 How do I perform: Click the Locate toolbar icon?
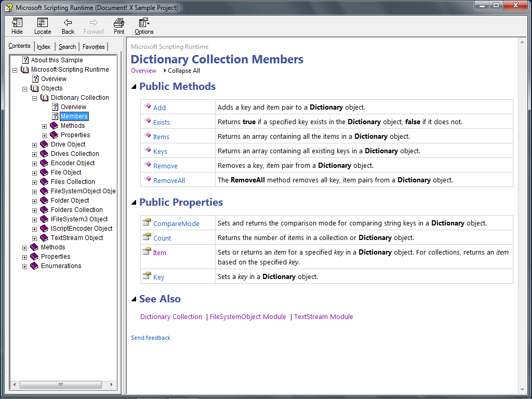click(x=43, y=23)
